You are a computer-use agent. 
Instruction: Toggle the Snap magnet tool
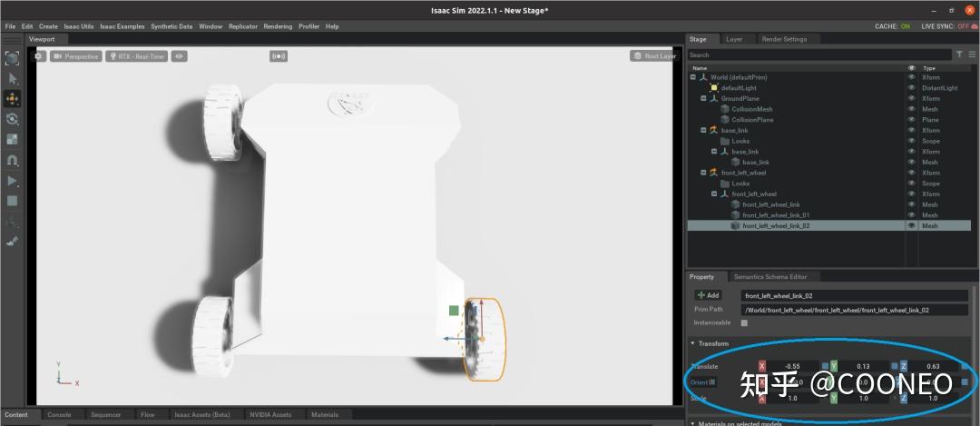(12, 160)
